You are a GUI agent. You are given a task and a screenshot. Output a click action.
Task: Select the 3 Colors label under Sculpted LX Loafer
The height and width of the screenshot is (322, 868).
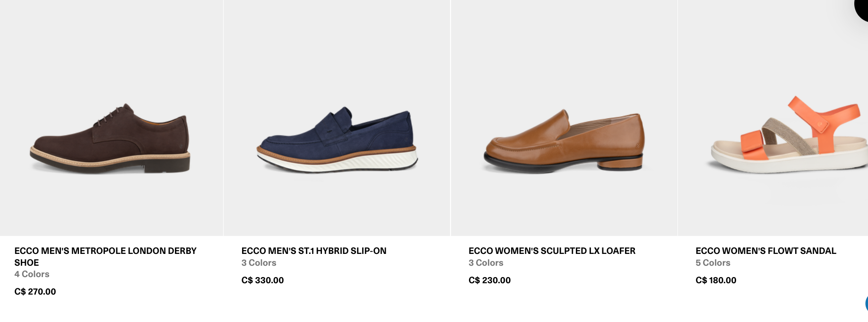(x=486, y=263)
